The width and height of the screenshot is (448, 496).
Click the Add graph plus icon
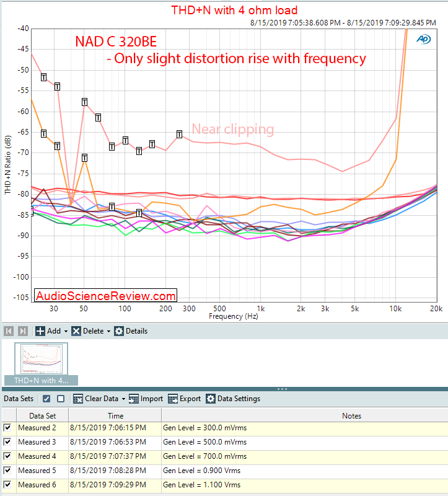(x=40, y=331)
